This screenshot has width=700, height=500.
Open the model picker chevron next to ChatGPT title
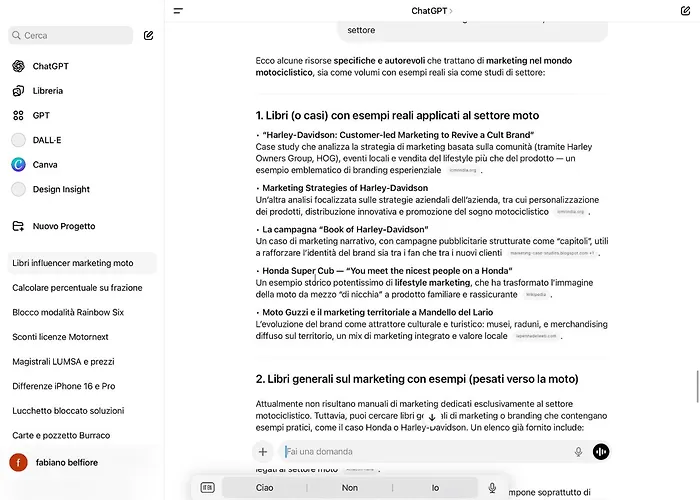(x=451, y=11)
